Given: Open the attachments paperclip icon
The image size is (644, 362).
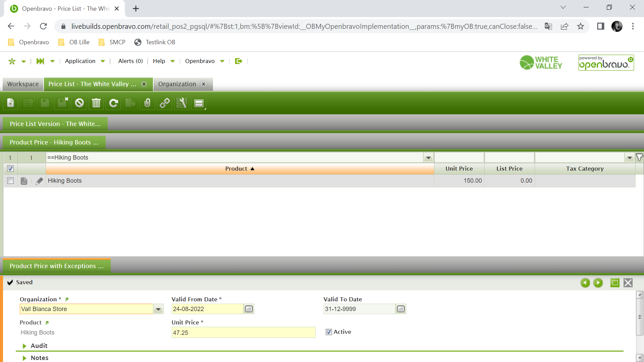Looking at the screenshot, I should point(147,103).
